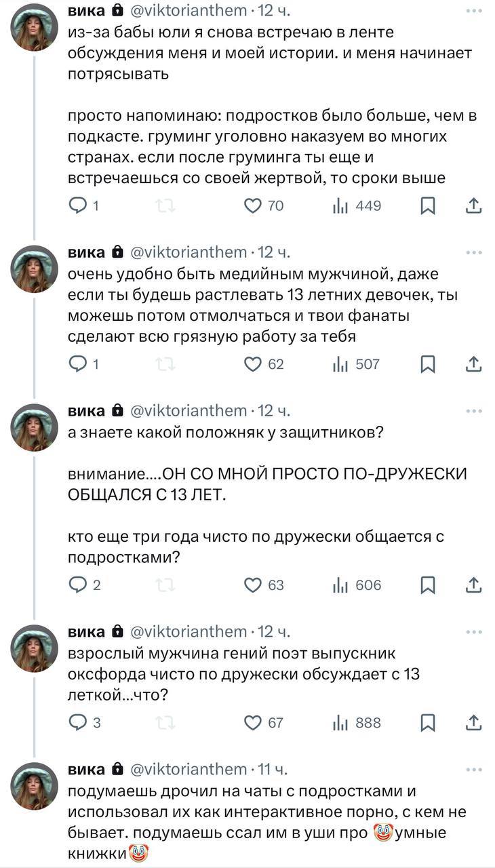
Task: View analytics for tweet with 606 views
Action: click(x=357, y=585)
